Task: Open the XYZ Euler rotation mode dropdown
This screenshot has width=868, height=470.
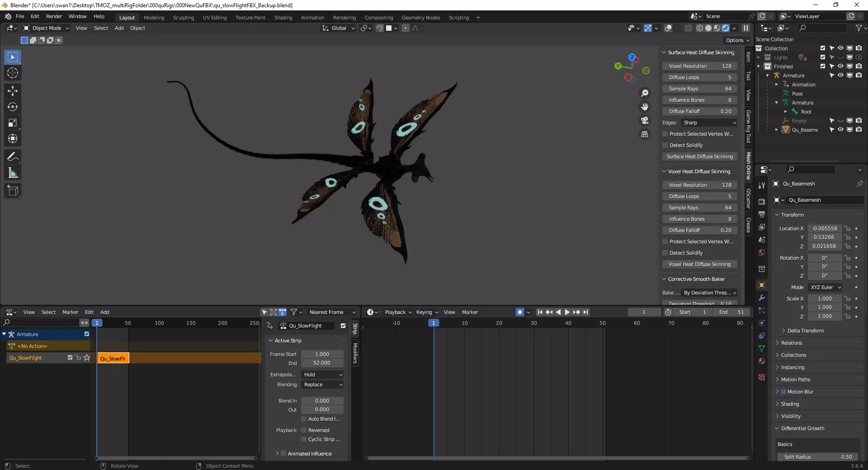Action: (x=826, y=287)
